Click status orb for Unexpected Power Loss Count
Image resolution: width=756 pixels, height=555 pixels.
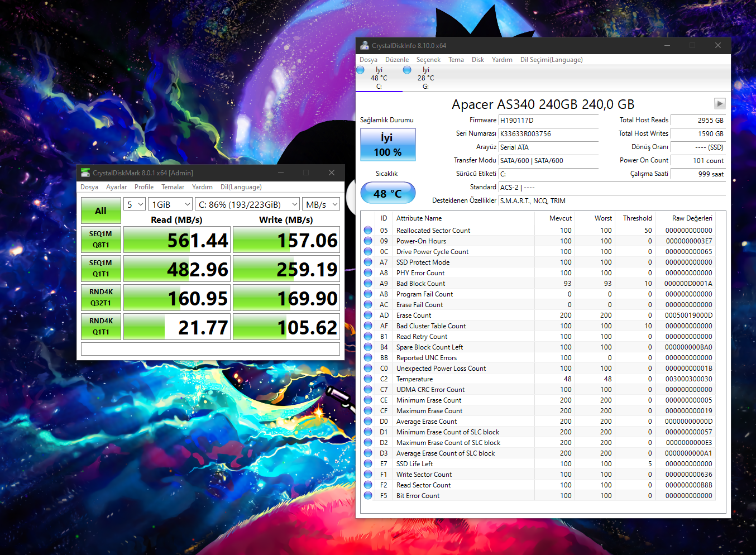coord(368,368)
